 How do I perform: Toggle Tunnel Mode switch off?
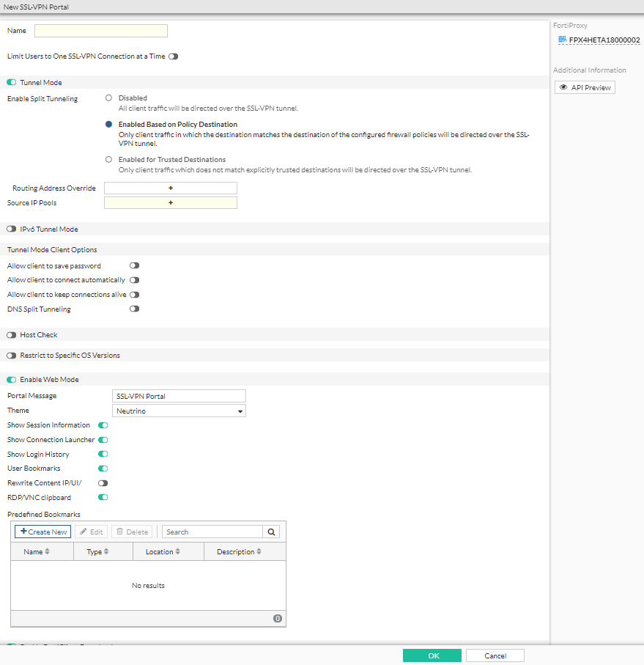pos(12,83)
